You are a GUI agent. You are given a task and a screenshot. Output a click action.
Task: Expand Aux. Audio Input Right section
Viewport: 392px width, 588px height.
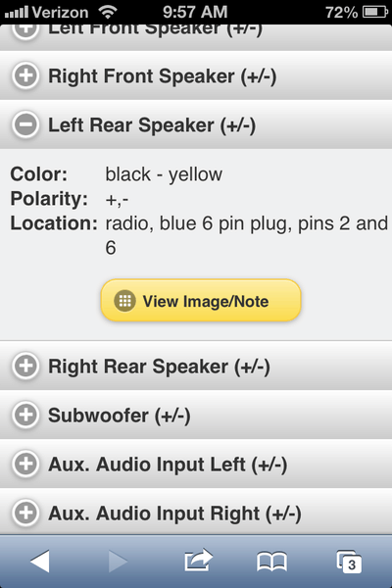click(196, 512)
